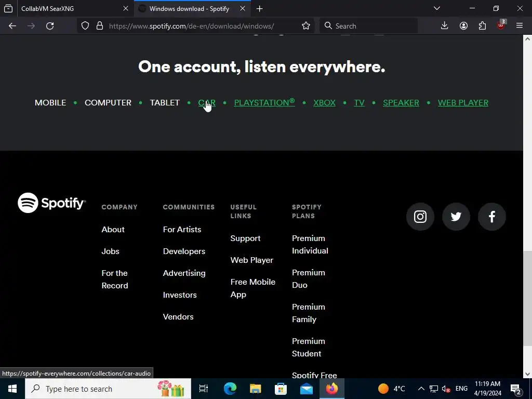Open the weather widget showing 4°C
The width and height of the screenshot is (532, 399).
(x=392, y=389)
